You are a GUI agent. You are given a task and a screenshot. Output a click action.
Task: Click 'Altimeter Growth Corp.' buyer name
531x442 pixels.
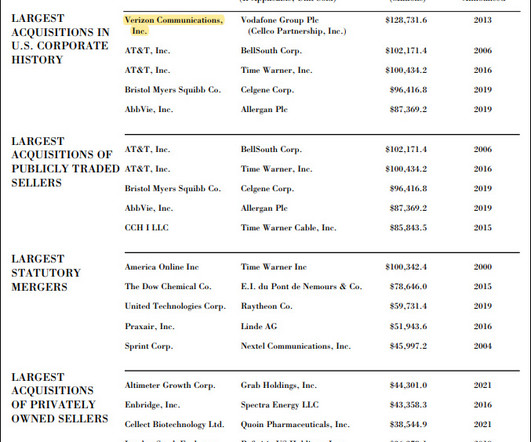coord(170,385)
